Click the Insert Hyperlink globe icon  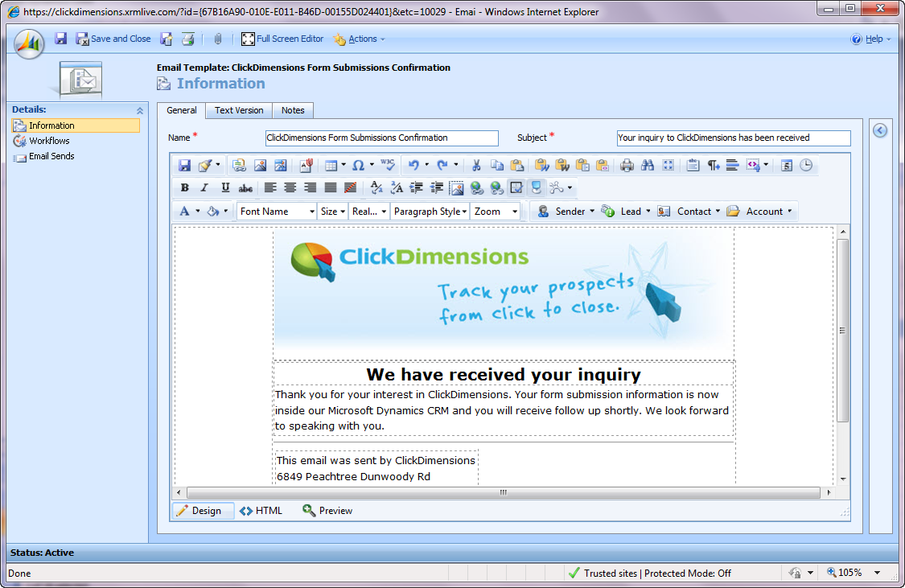point(477,187)
